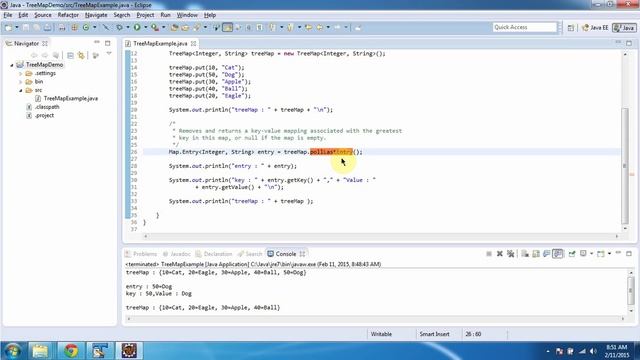The height and width of the screenshot is (360, 640).
Task: Toggle console Word Wrap
Action: click(x=547, y=254)
